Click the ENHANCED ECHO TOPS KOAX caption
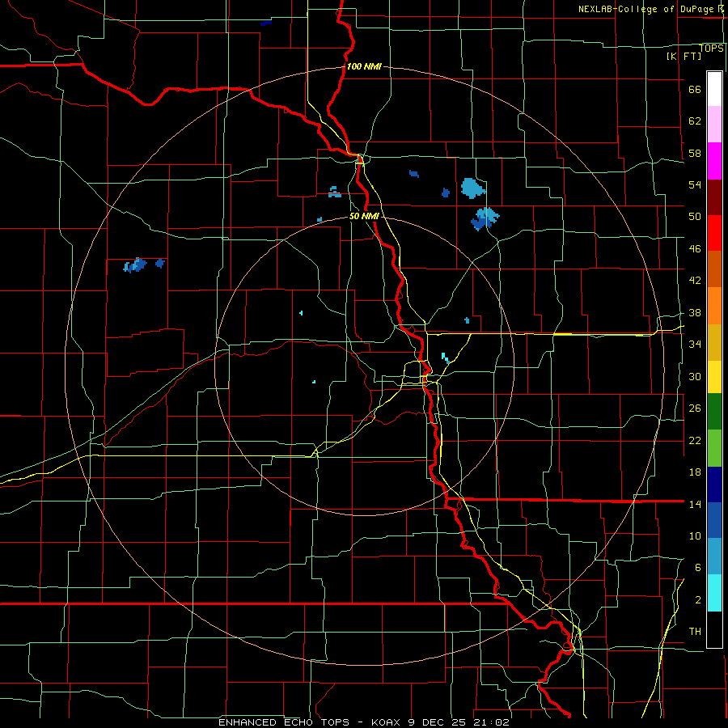The width and height of the screenshot is (728, 728). (364, 722)
